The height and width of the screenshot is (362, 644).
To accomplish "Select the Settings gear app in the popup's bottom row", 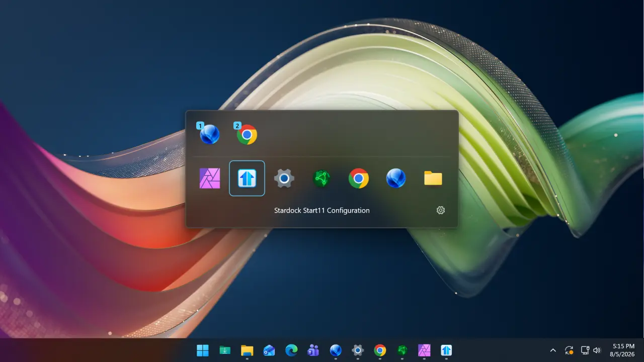I will (284, 178).
